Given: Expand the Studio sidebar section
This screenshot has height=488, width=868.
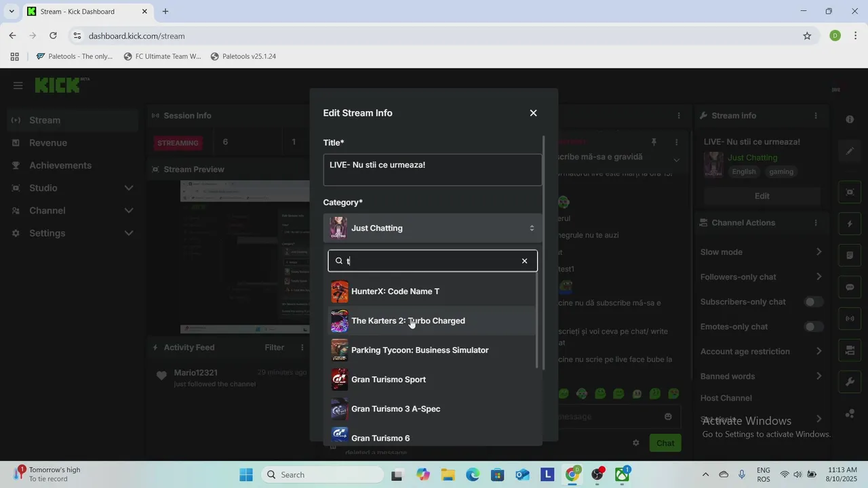Looking at the screenshot, I should [73, 188].
